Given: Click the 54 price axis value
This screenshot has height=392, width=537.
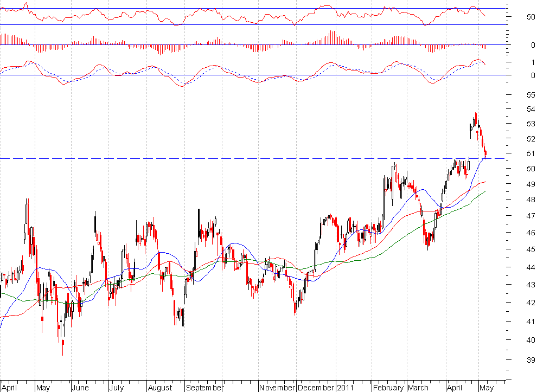Looking at the screenshot, I should [x=531, y=109].
